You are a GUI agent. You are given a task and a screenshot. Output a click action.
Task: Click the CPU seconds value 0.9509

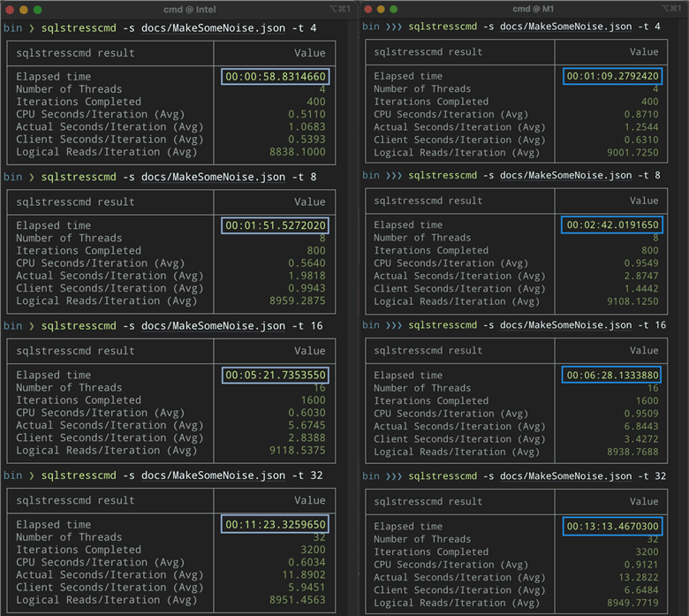[641, 414]
